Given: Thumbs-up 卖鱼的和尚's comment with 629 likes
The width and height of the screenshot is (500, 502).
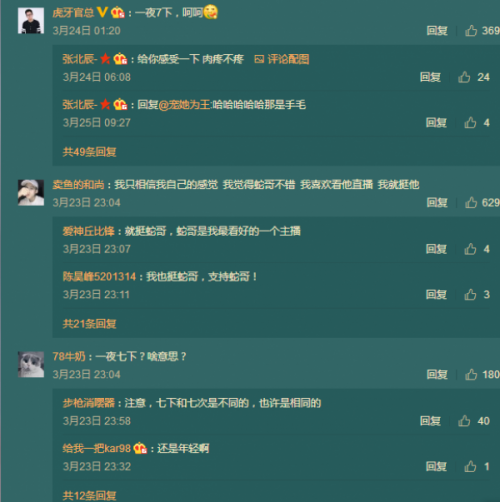Looking at the screenshot, I should [471, 202].
